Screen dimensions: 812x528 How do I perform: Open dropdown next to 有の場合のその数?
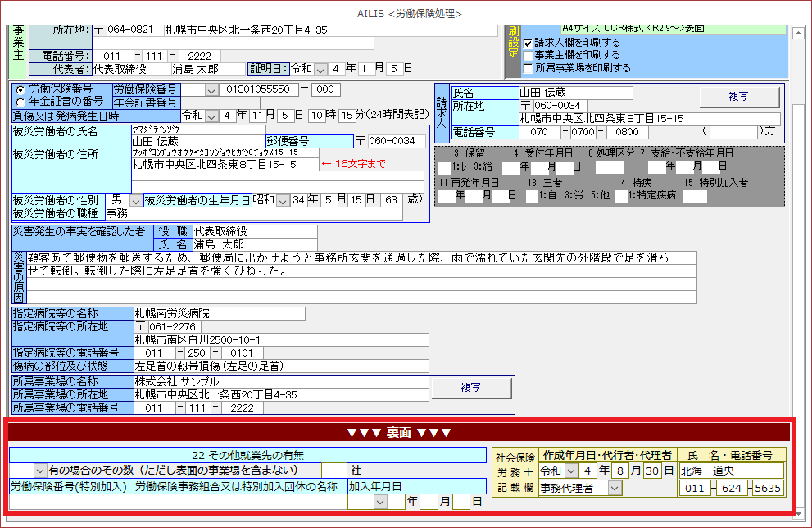coord(40,471)
